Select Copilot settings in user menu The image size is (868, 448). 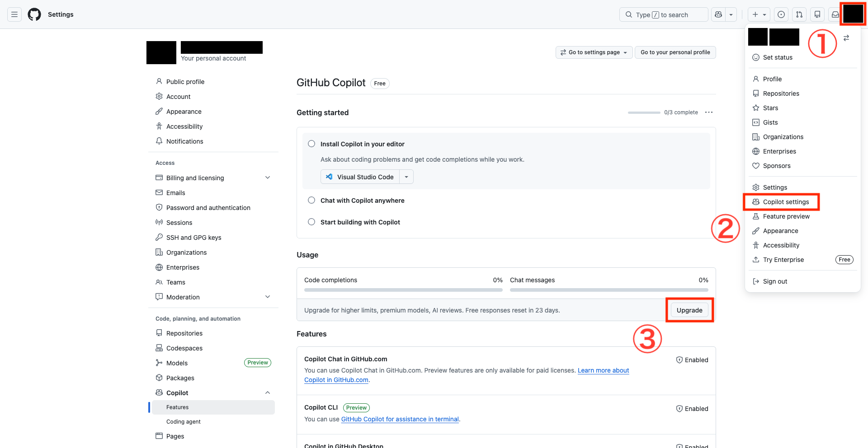[x=786, y=202]
